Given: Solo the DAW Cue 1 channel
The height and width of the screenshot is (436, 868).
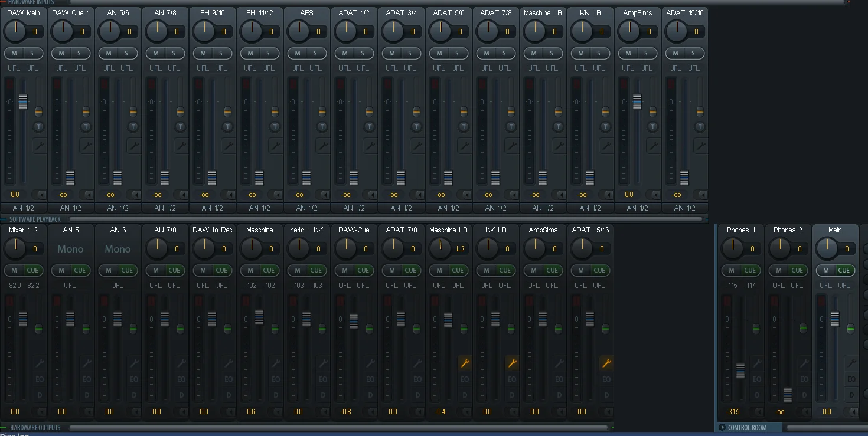Looking at the screenshot, I should point(79,54).
